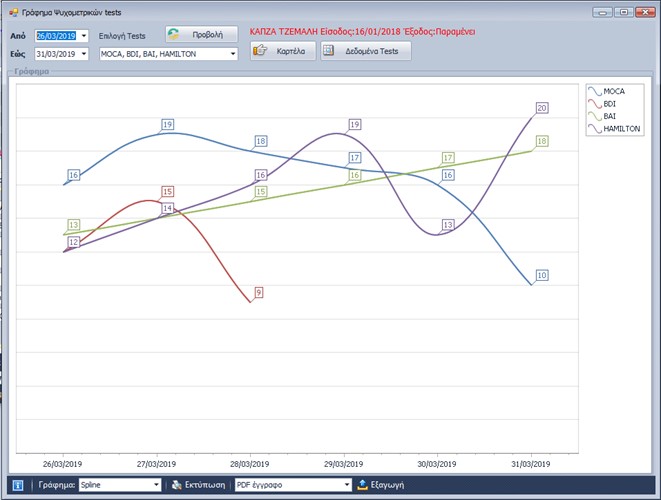
Task: Click the BAI green line legend icon
Action: [x=595, y=116]
